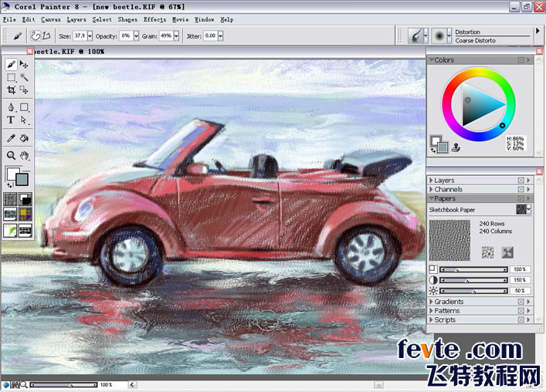
Task: Expand the Layers palette
Action: click(431, 180)
